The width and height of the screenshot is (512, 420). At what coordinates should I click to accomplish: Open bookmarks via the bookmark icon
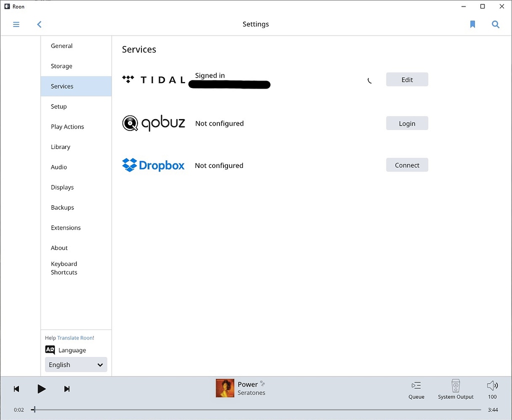472,24
